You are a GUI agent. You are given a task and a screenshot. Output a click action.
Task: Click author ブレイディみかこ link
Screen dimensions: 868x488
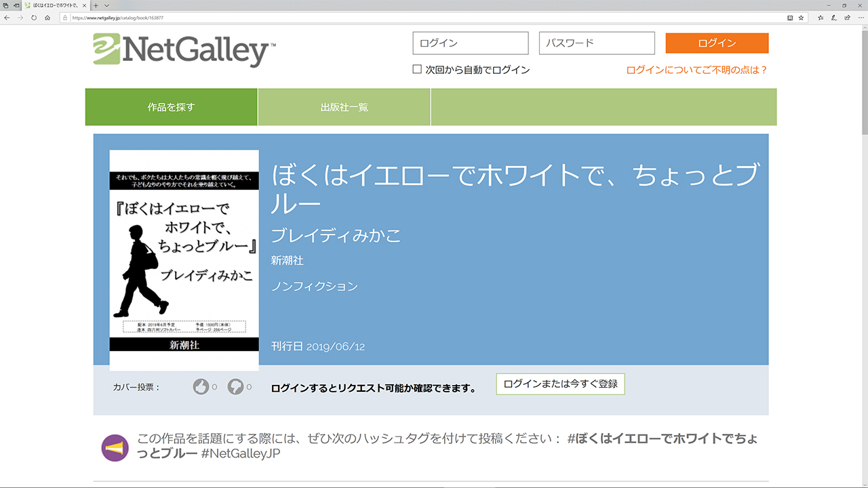point(336,235)
